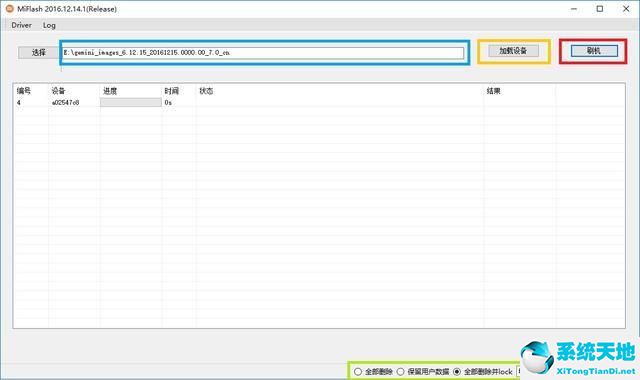The image size is (640, 380).
Task: Click the 设备 column header
Action: [58, 91]
